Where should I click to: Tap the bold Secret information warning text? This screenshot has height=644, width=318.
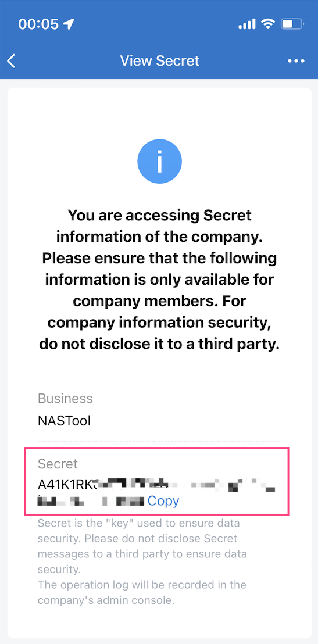coord(159,280)
